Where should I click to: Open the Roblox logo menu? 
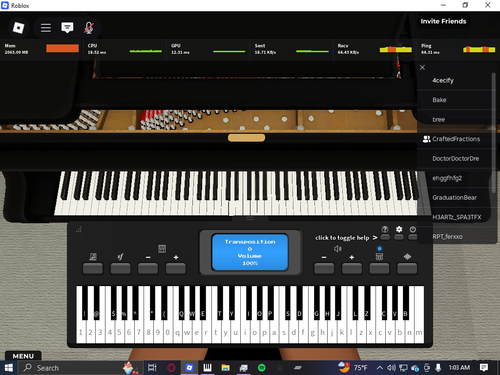[x=18, y=28]
